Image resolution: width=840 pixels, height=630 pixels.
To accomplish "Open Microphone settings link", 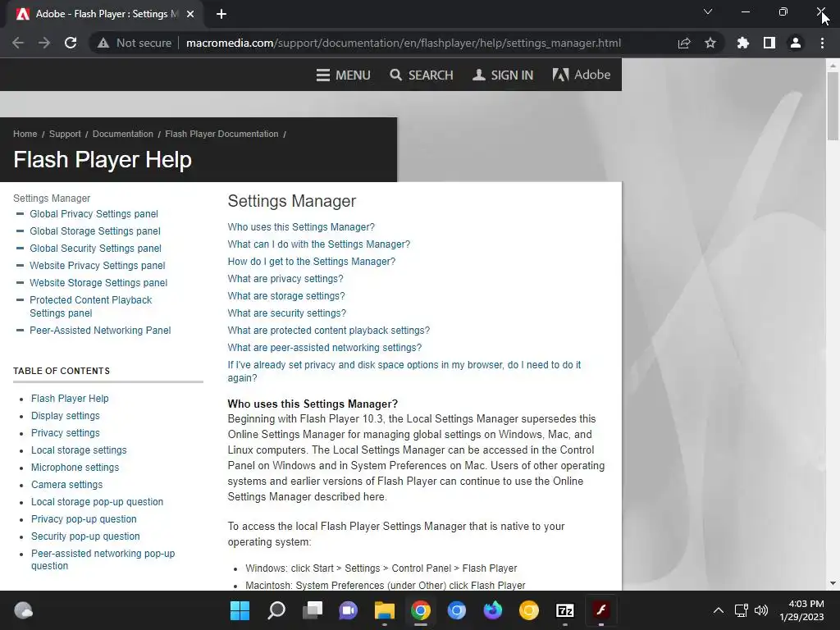I will [x=75, y=467].
